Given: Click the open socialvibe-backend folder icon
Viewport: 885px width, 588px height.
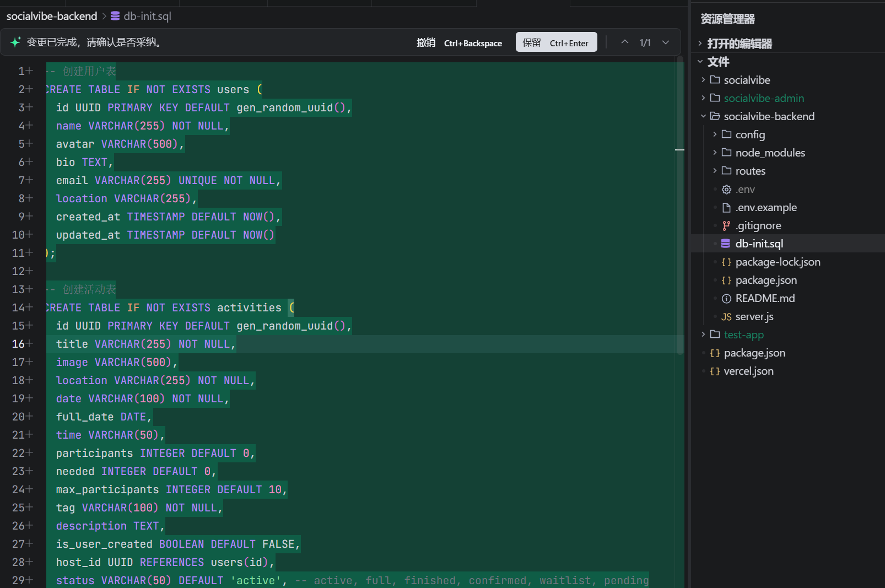Looking at the screenshot, I should pos(715,116).
